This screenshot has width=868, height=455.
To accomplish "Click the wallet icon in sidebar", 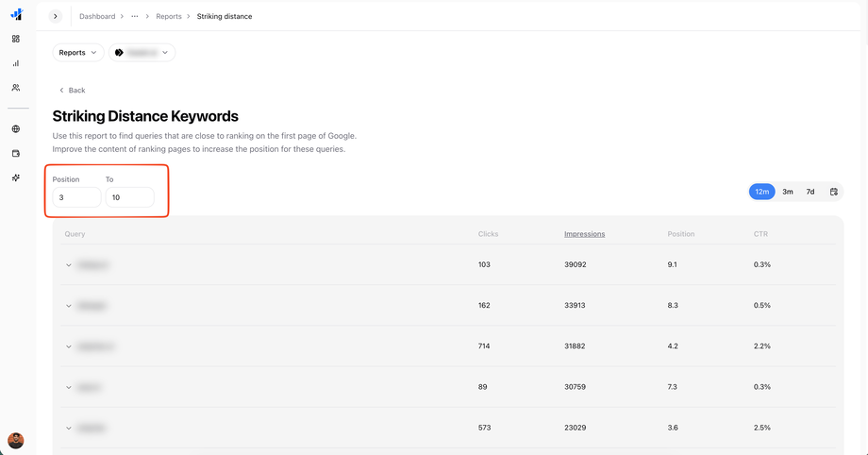I will tap(16, 153).
